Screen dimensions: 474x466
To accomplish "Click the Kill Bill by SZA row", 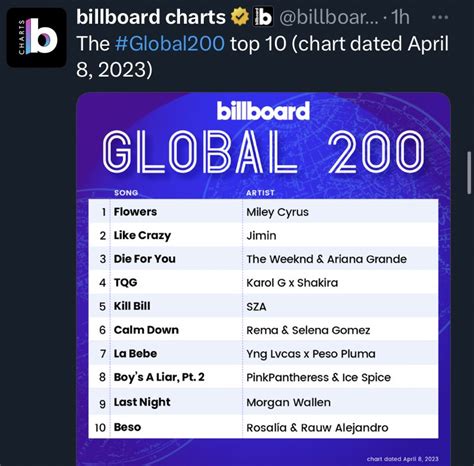I will tap(263, 306).
